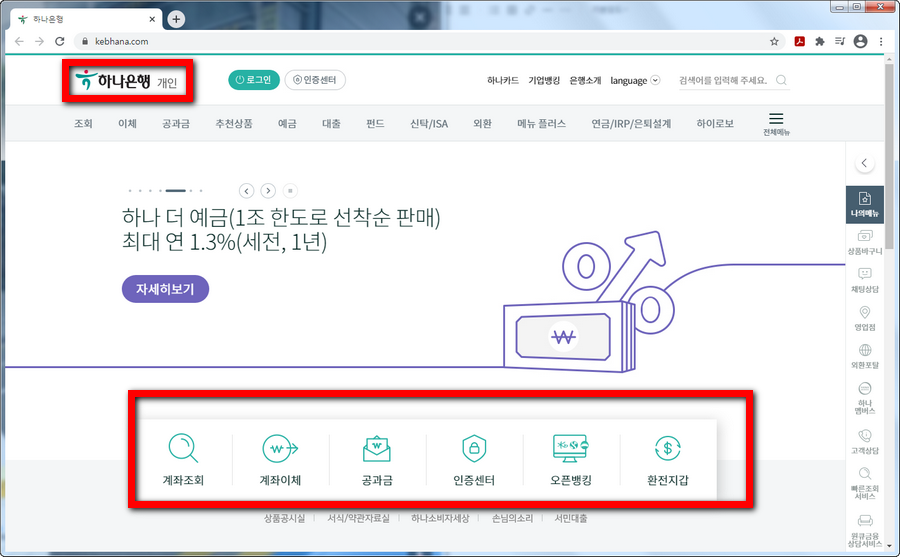Open 공과금 envelope quick icon
This screenshot has height=557, width=900.
(x=377, y=459)
